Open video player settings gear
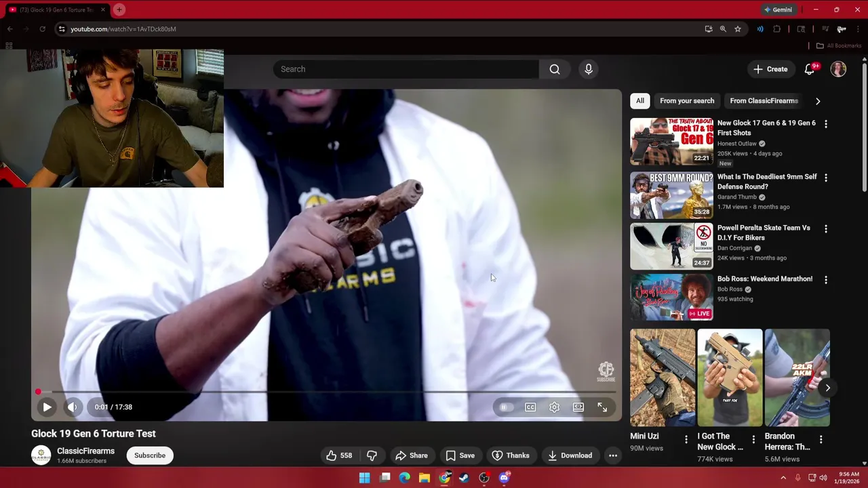This screenshot has width=868, height=488. [554, 407]
